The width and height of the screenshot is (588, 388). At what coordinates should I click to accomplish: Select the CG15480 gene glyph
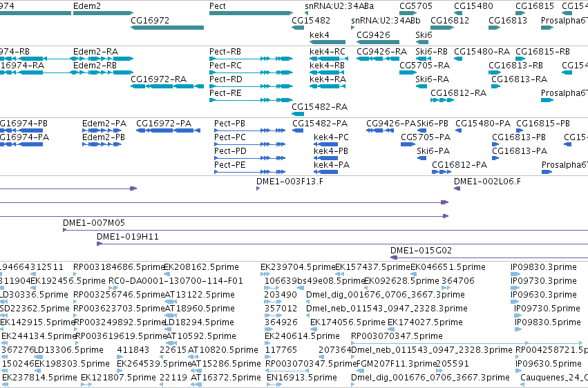458,13
